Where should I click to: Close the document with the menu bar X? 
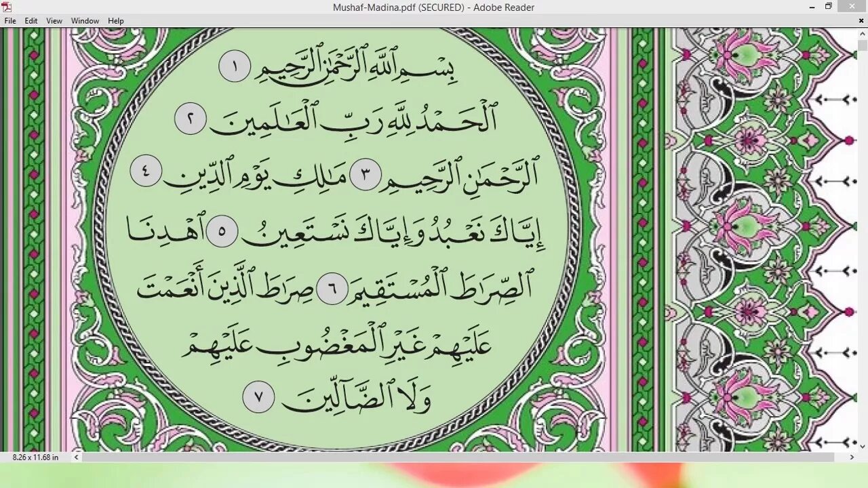pos(861,21)
